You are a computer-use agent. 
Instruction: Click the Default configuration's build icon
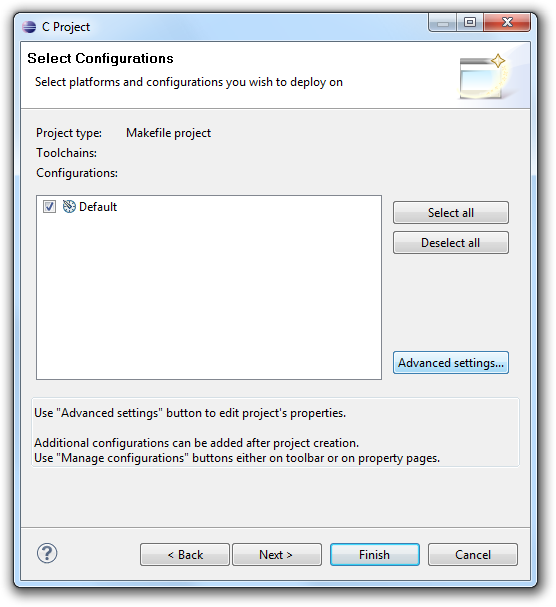pos(69,206)
